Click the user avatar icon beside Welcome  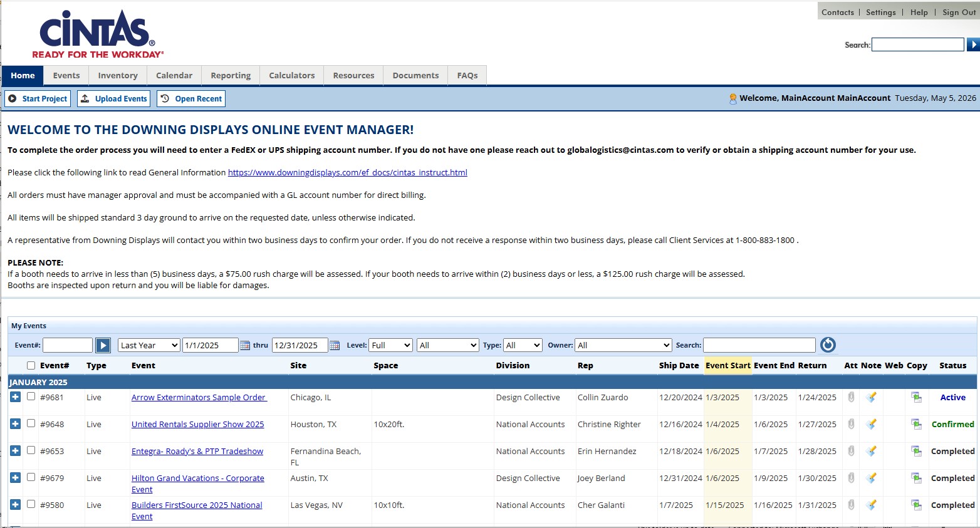(732, 98)
